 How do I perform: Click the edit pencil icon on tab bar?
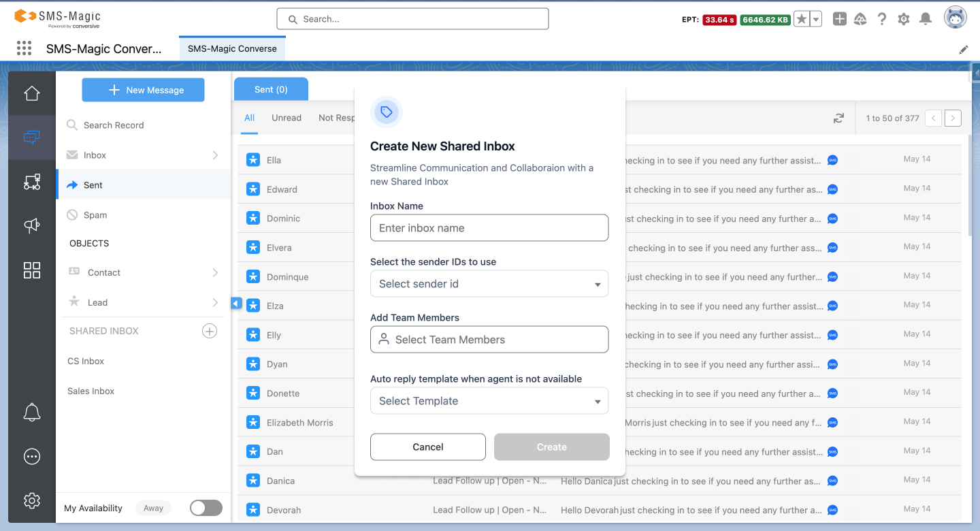(964, 49)
